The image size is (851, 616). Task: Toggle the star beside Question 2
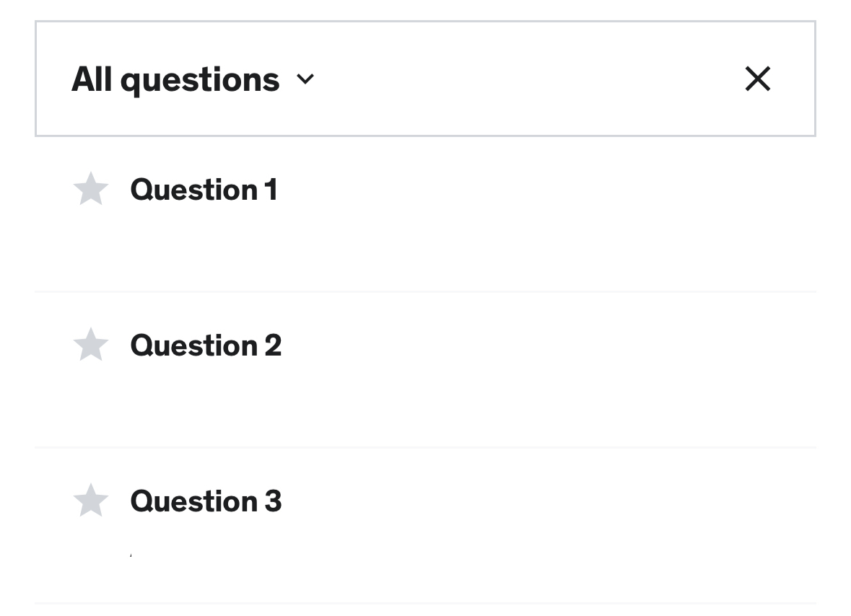coord(91,345)
